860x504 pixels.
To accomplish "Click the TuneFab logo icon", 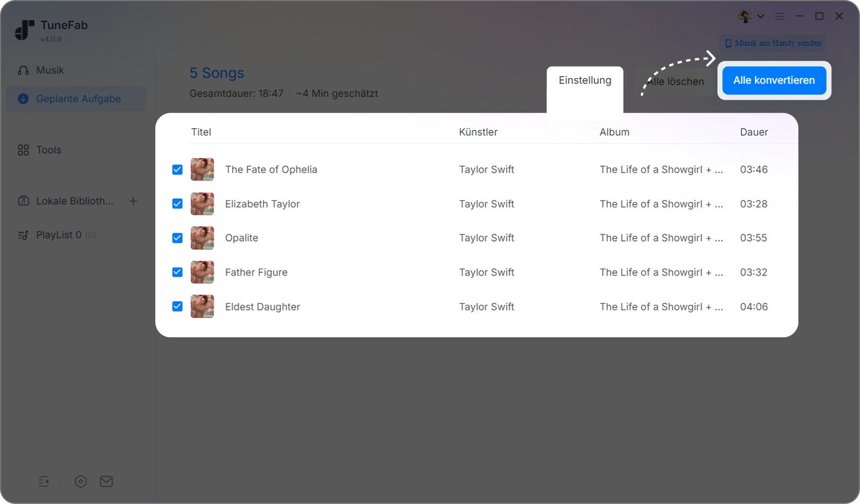I will 24,30.
